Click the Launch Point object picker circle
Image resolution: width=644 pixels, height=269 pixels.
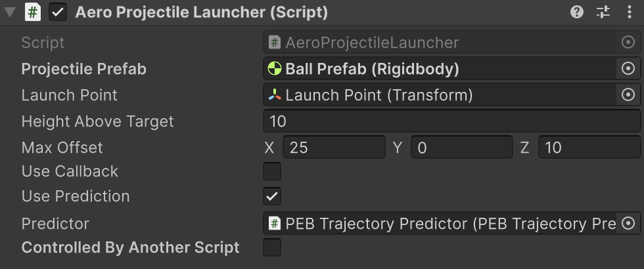click(x=628, y=95)
